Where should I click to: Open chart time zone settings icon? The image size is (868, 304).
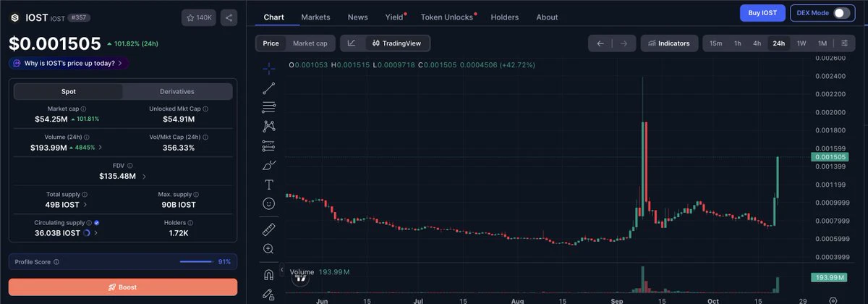click(833, 300)
